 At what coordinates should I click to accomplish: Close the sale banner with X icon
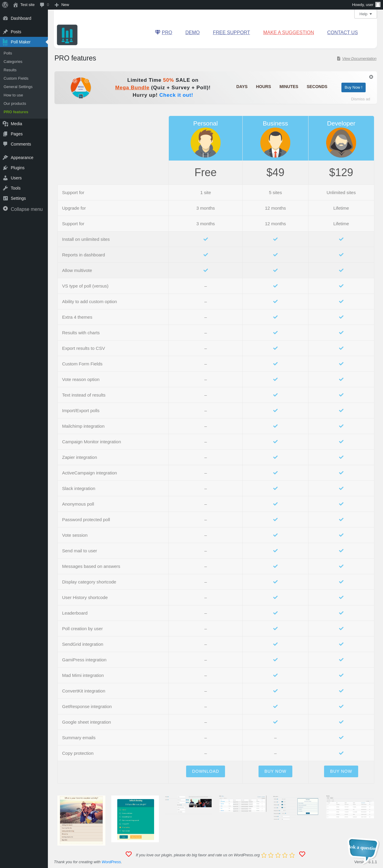371,77
